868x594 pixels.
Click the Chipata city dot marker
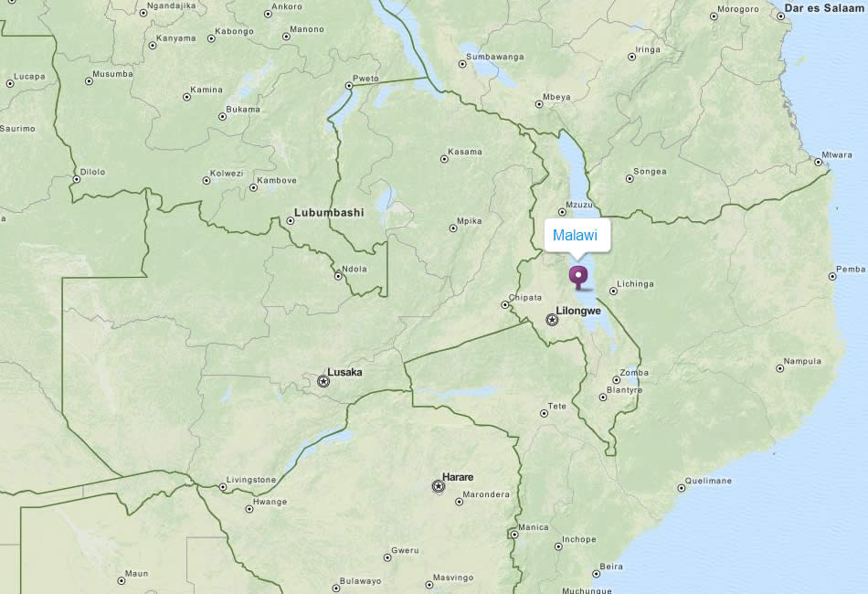(504, 304)
